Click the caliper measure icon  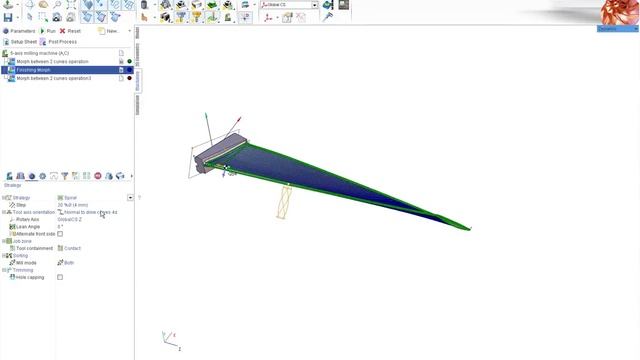[x=327, y=17]
